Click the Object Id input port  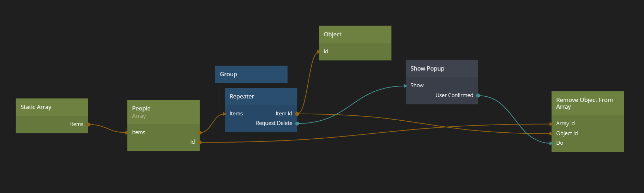552,134
